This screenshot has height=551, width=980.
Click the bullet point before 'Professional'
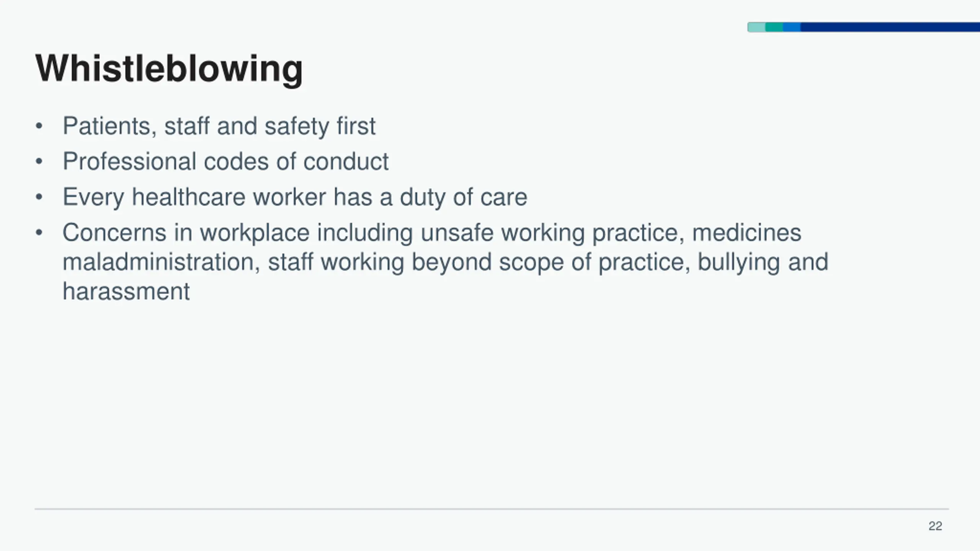[x=39, y=161]
